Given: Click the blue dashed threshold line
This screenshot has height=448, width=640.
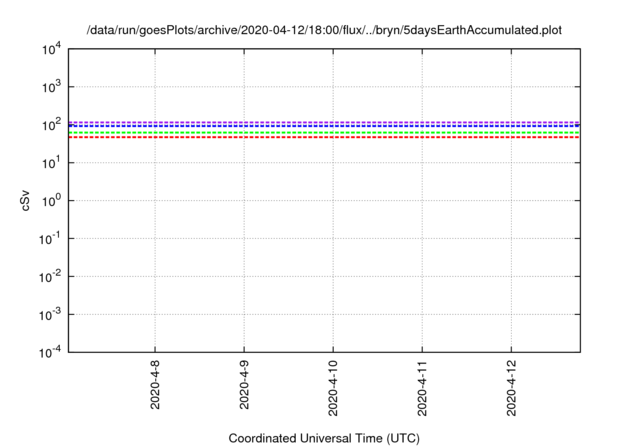Looking at the screenshot, I should (x=324, y=126).
